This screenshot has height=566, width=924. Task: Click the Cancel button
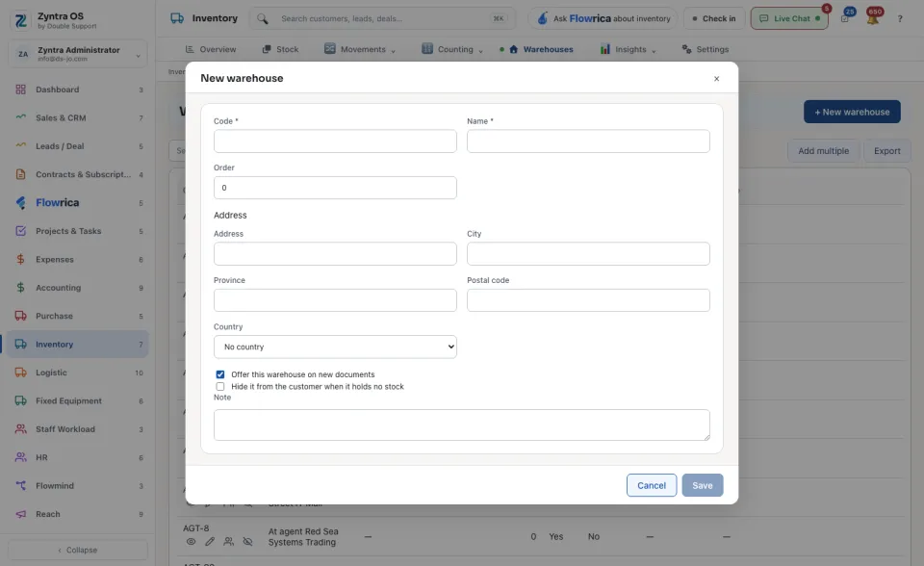[652, 485]
